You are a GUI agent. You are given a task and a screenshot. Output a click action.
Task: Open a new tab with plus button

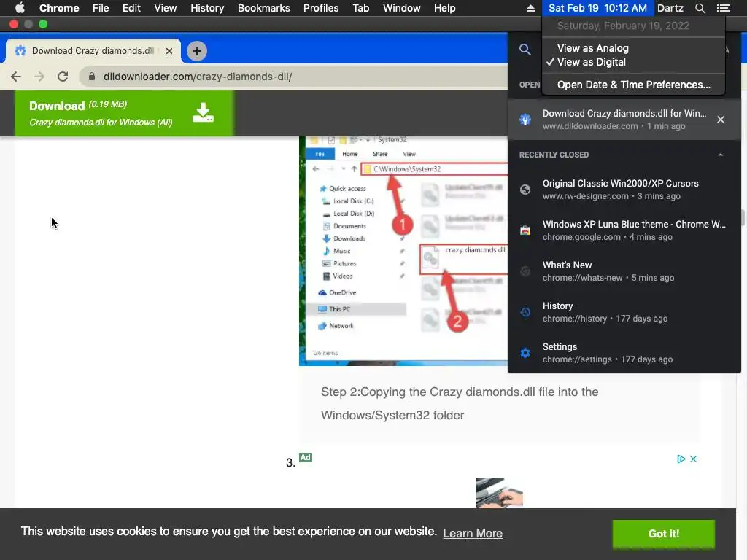pos(197,51)
